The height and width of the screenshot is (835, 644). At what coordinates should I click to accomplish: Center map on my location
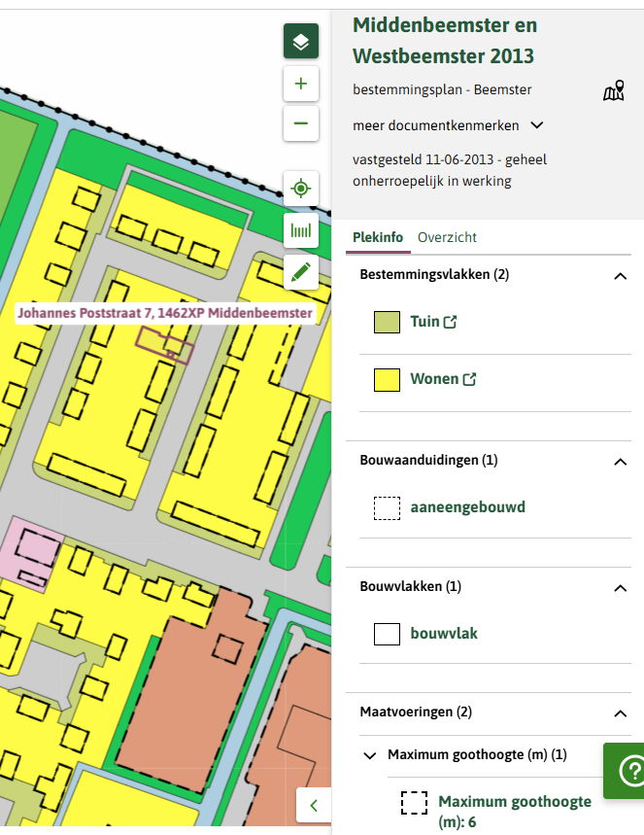pos(301,189)
